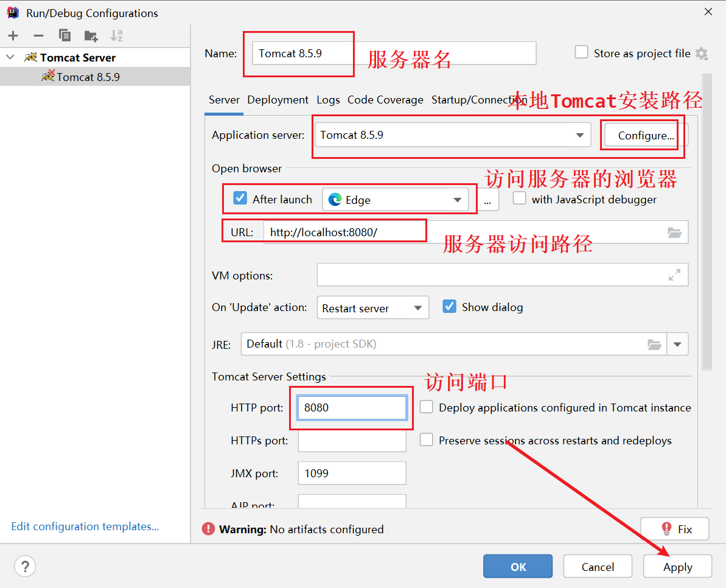The height and width of the screenshot is (588, 726).
Task: Focus the URL input field
Action: click(x=476, y=233)
